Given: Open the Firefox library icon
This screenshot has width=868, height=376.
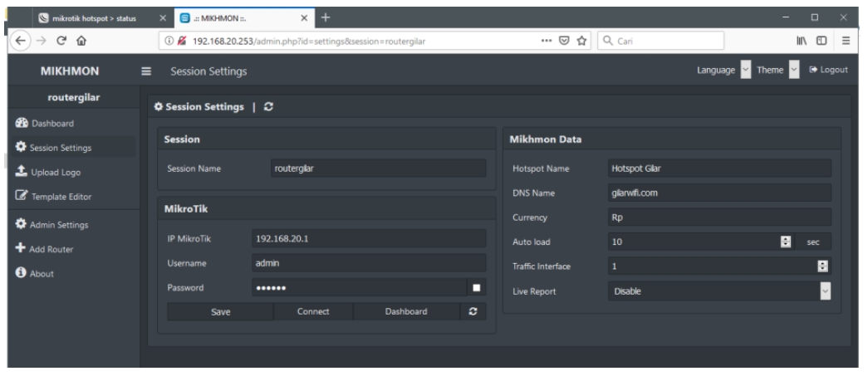Looking at the screenshot, I should point(802,41).
